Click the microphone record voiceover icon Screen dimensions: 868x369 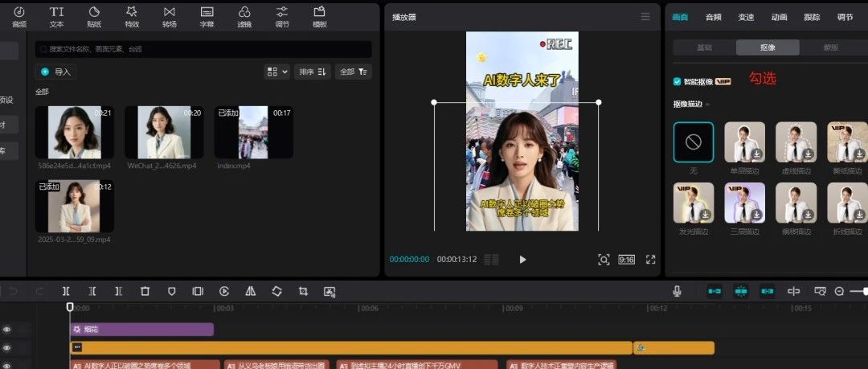678,291
